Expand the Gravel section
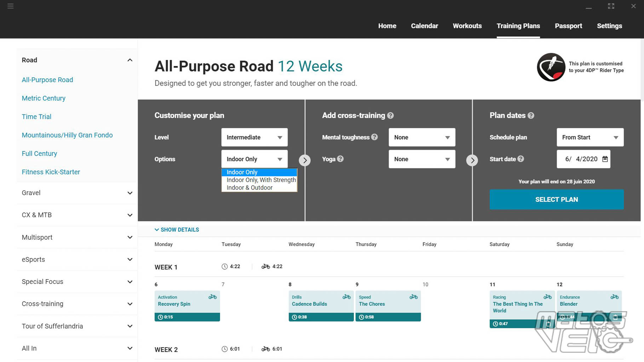The image size is (644, 362). [130, 193]
